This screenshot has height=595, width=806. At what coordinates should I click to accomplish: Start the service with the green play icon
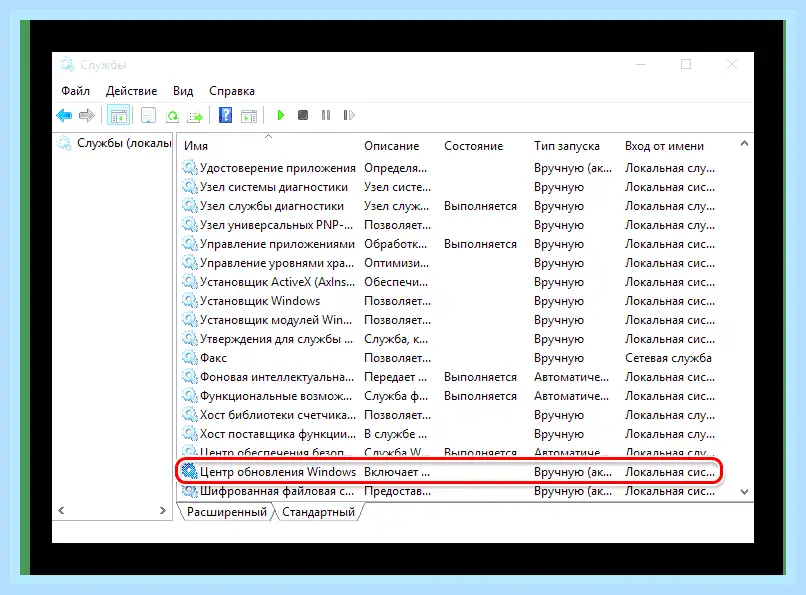click(x=281, y=115)
